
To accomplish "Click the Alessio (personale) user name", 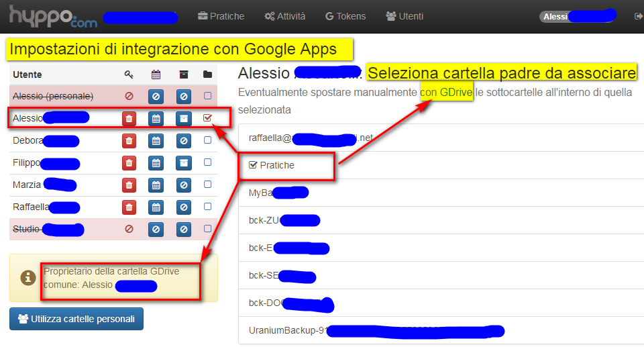I will click(53, 96).
